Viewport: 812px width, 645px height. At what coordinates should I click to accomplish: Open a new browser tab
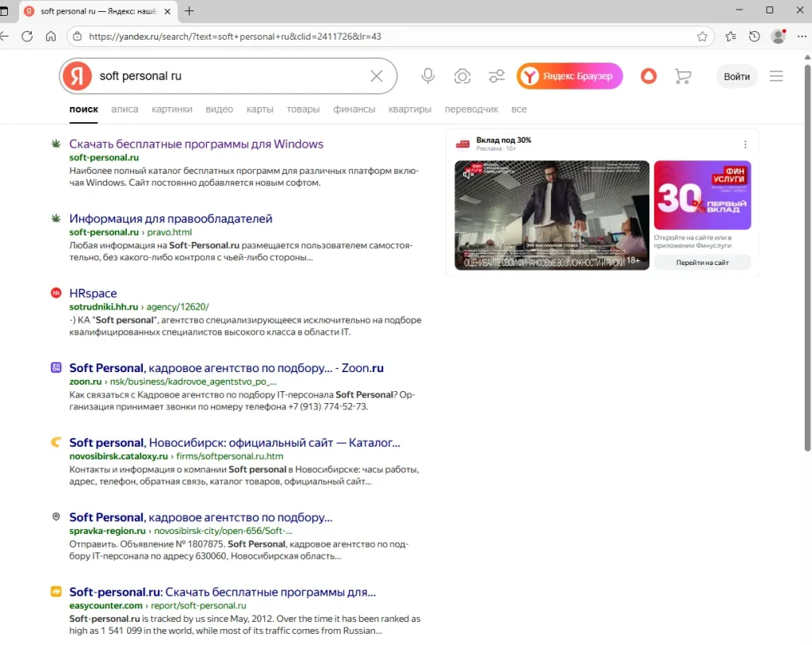[x=189, y=11]
